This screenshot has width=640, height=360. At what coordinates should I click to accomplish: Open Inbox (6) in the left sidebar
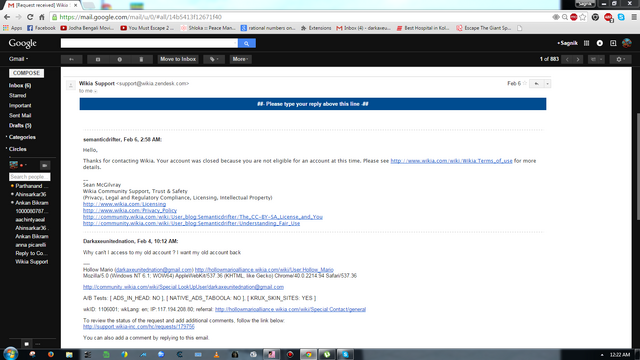click(x=20, y=86)
